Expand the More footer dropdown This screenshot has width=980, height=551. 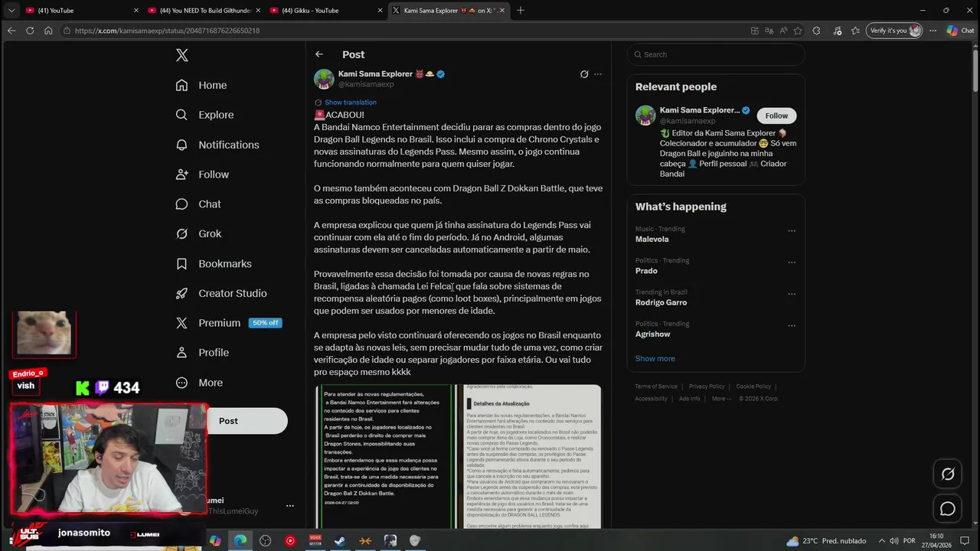click(x=720, y=399)
